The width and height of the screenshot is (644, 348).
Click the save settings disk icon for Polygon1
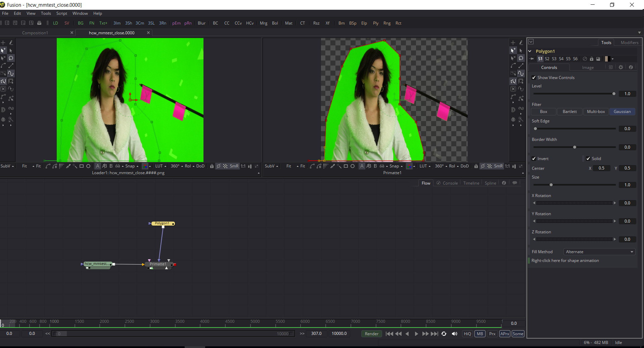click(x=598, y=59)
